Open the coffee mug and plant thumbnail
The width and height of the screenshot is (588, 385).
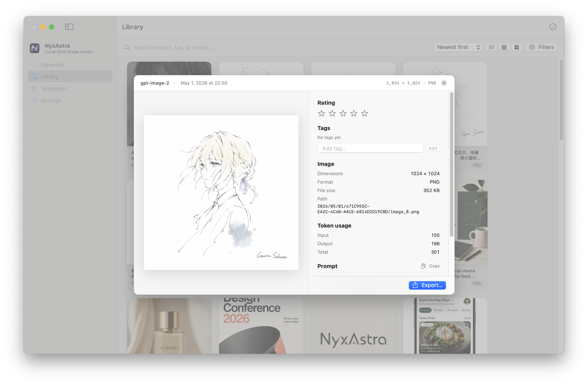pyautogui.click(x=471, y=222)
